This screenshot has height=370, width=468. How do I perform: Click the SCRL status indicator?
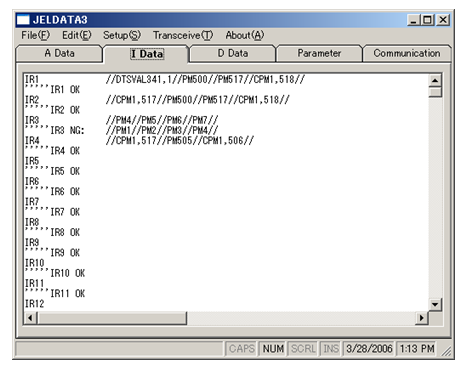pos(303,349)
